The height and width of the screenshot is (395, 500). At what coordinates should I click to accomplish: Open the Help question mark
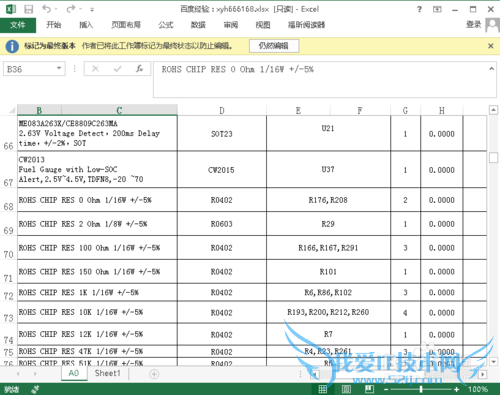click(419, 9)
